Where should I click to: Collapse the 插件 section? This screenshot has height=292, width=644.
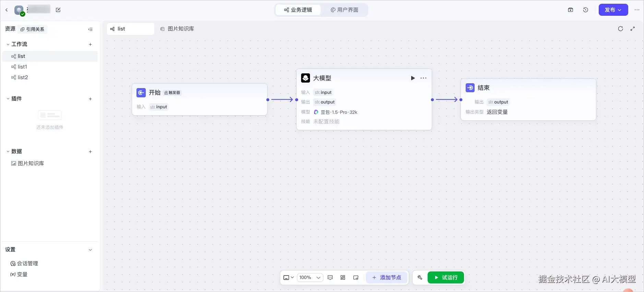tap(8, 99)
